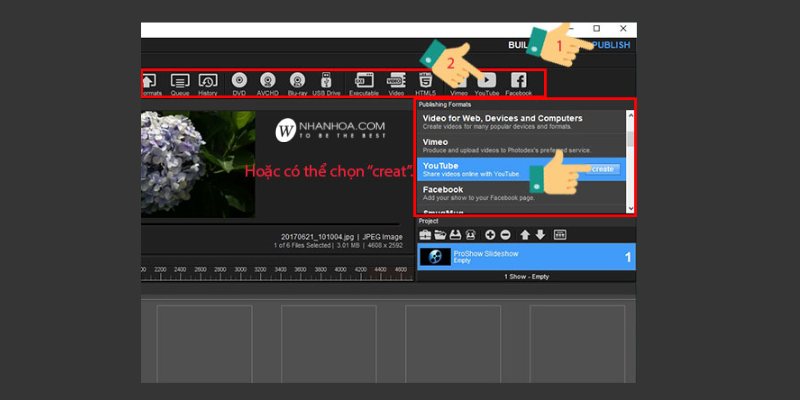The height and width of the screenshot is (400, 800).
Task: Click the "Project" panel title
Action: [428, 221]
